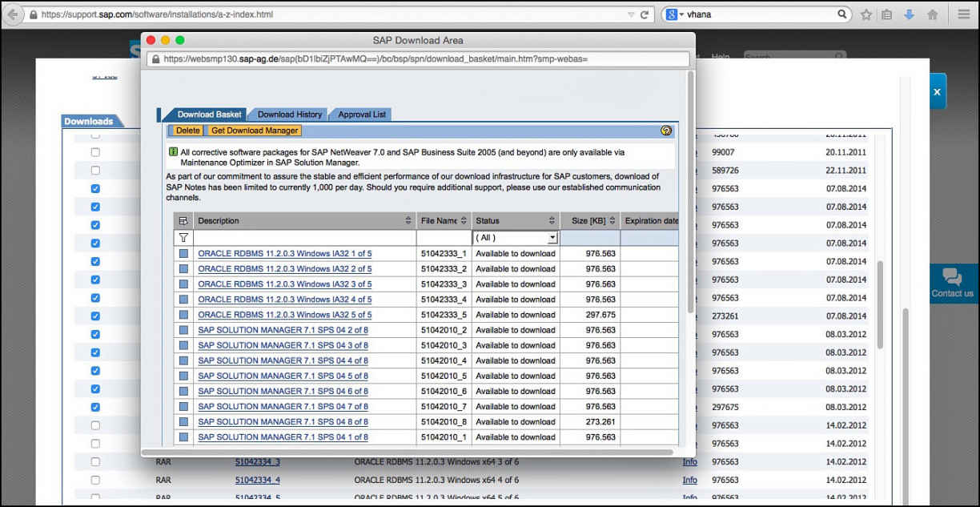980x507 pixels.
Task: Click the filter funnel icon in the filter row
Action: click(183, 238)
